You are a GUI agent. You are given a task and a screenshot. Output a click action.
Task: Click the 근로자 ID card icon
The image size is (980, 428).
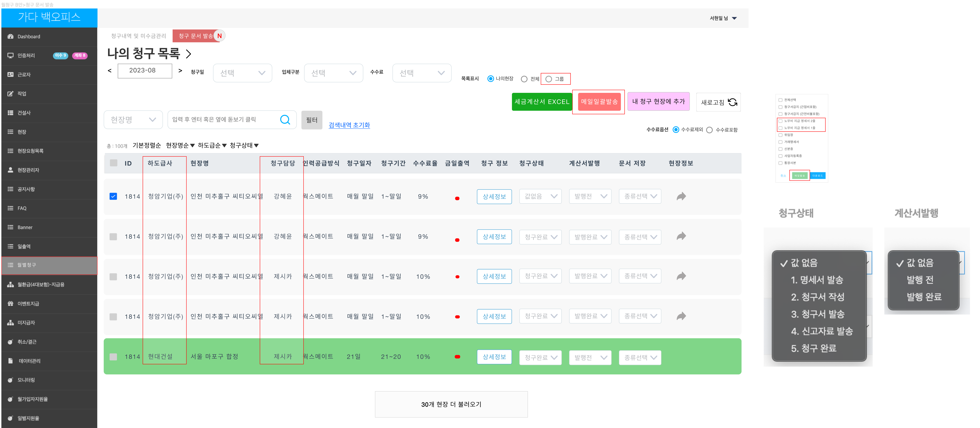click(11, 74)
